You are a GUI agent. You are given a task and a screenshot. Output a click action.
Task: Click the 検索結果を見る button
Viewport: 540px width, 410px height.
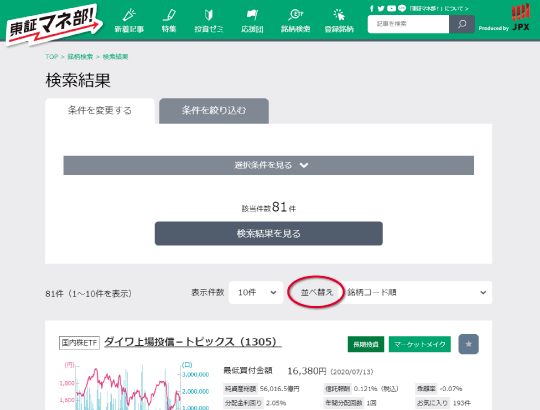pyautogui.click(x=269, y=233)
